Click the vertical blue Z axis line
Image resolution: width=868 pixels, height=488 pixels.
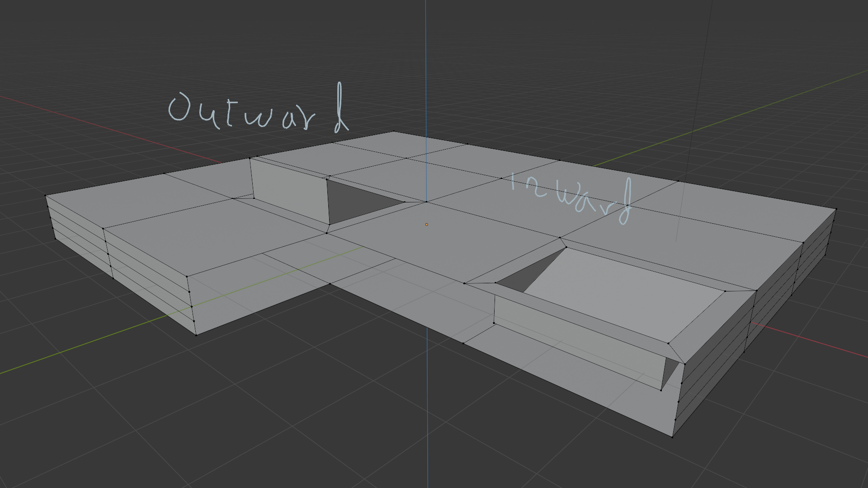[426, 90]
